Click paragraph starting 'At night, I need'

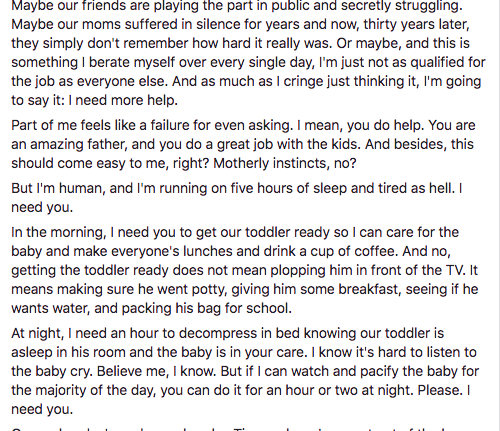click(245, 371)
